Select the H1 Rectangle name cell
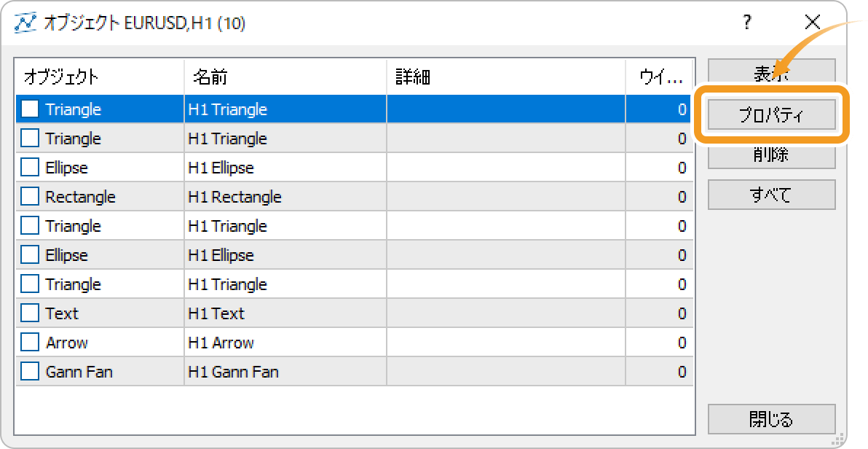This screenshot has height=449, width=868. [285, 197]
